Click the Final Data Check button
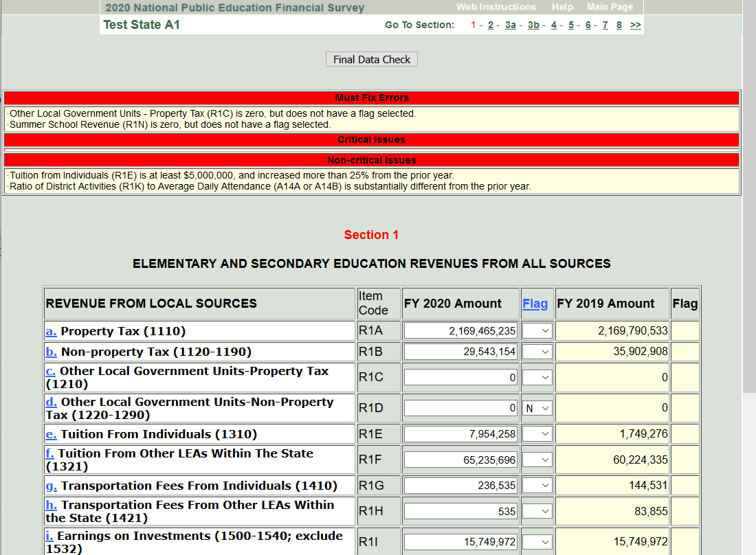The width and height of the screenshot is (756, 555). click(371, 60)
